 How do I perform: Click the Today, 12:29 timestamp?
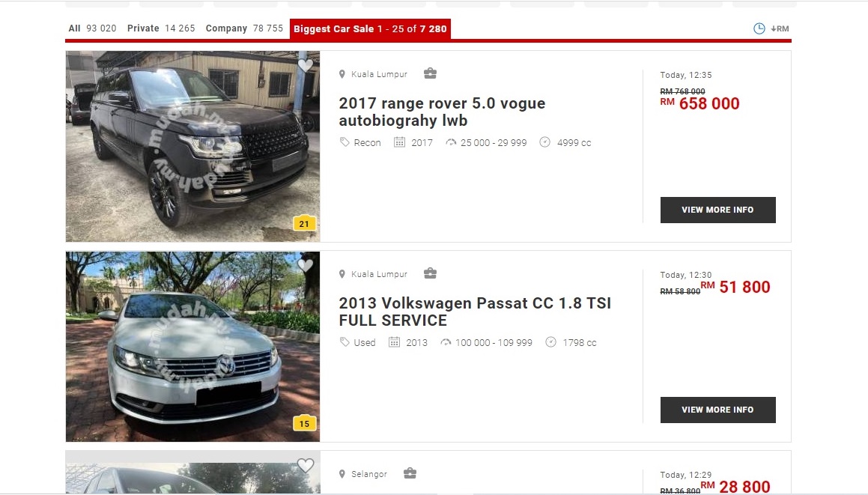[x=686, y=475]
